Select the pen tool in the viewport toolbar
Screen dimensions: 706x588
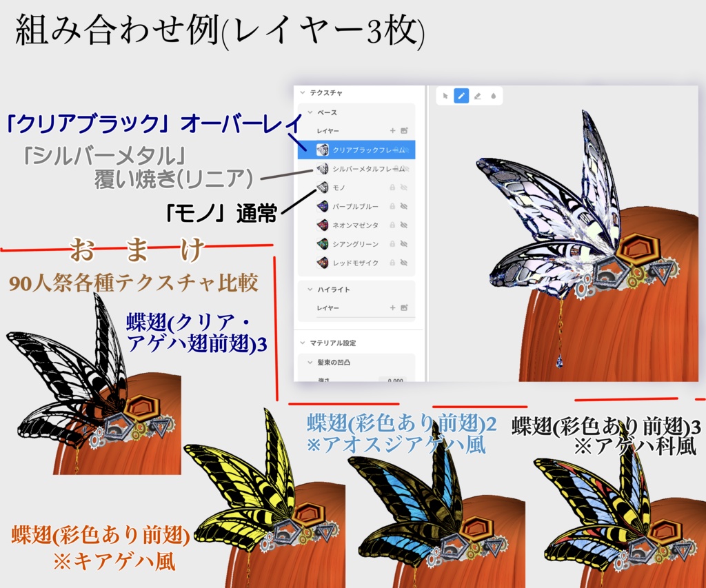(461, 96)
